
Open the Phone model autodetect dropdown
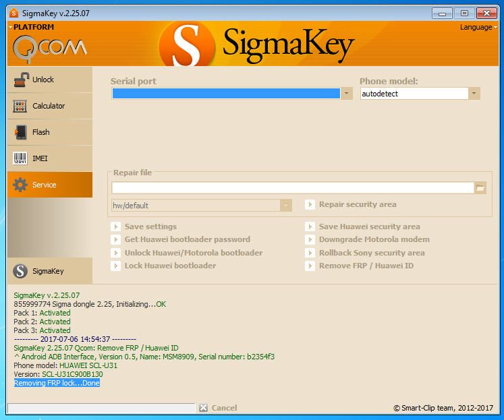(x=474, y=94)
